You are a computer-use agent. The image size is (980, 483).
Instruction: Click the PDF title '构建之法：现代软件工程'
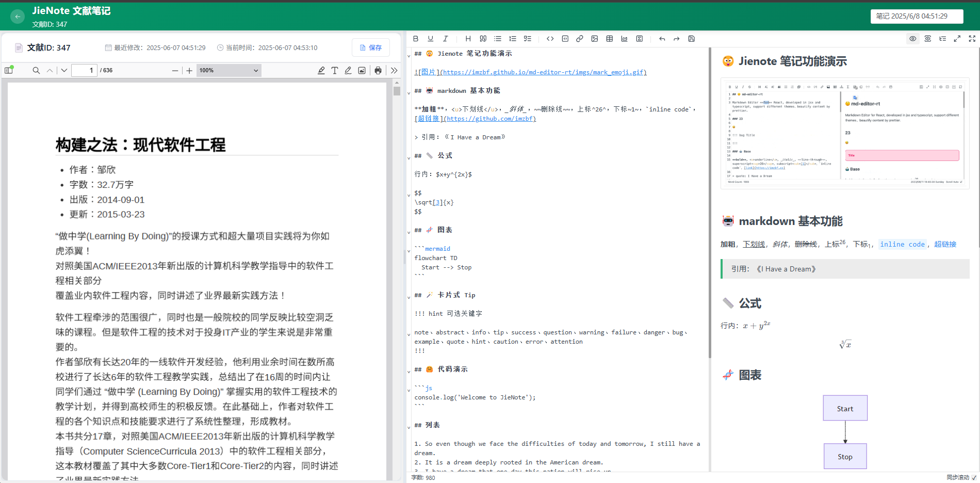(x=140, y=145)
